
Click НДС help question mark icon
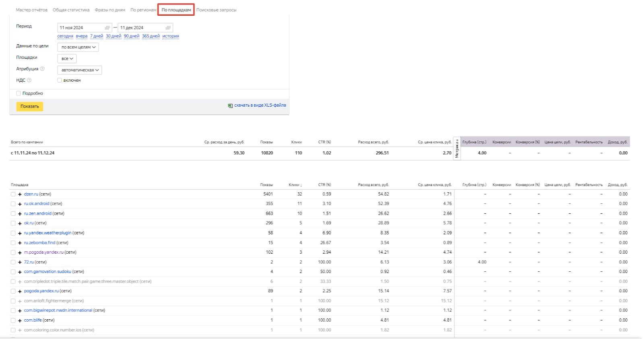29,80
